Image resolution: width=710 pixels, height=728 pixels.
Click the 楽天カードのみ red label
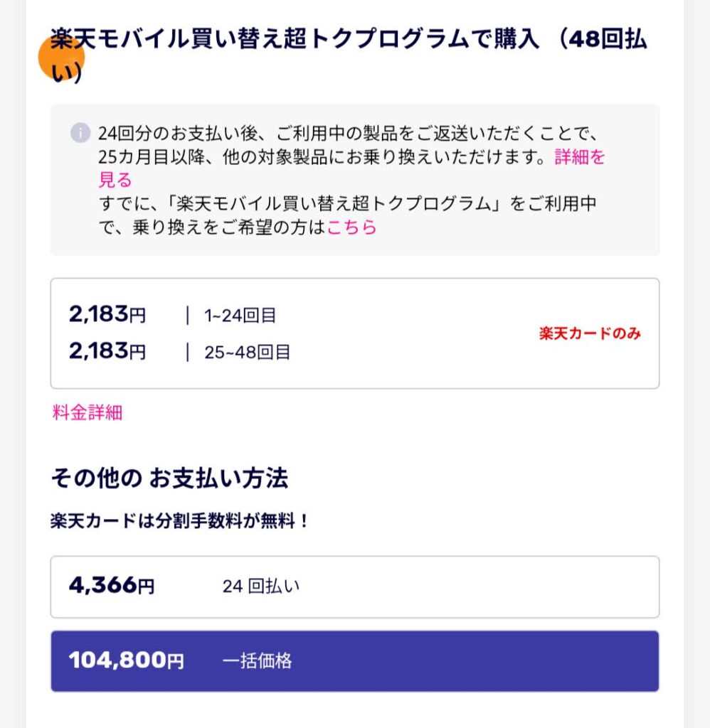click(590, 333)
